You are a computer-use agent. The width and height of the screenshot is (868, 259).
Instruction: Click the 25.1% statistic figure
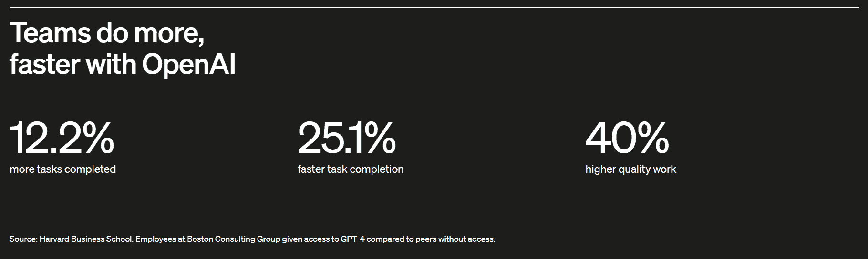tap(347, 138)
